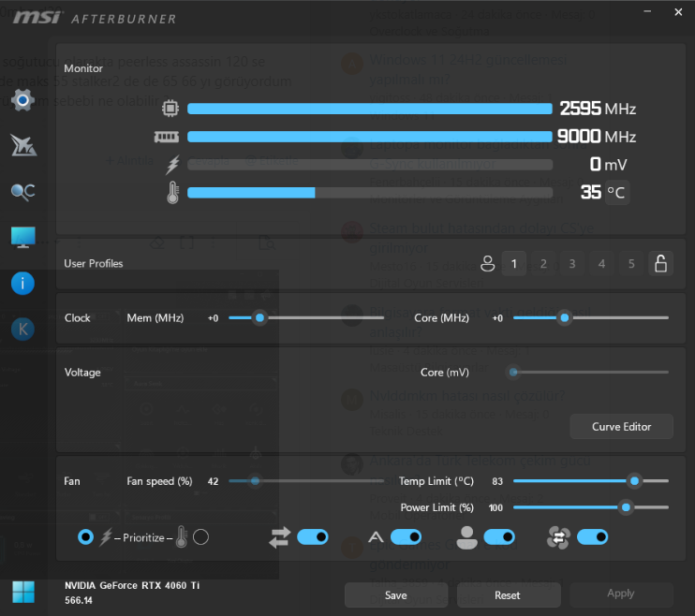The height and width of the screenshot is (616, 695).
Task: Open information icon in sidebar
Action: [x=22, y=283]
